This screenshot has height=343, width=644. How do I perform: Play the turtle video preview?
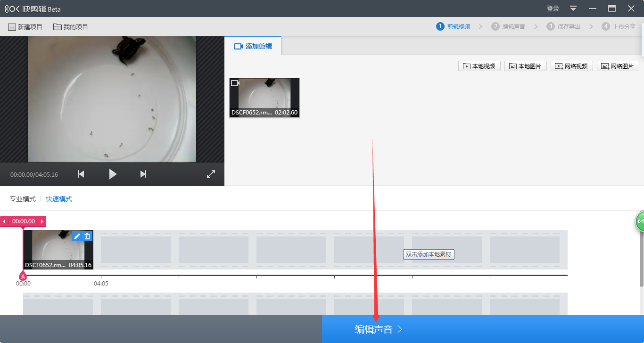tap(113, 174)
